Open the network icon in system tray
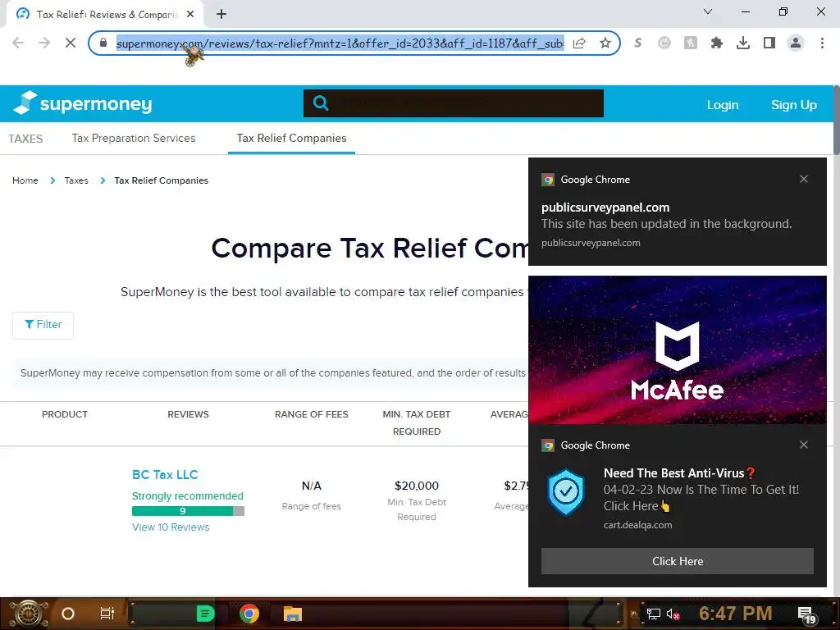Screen dimensions: 840x630 click(x=654, y=614)
